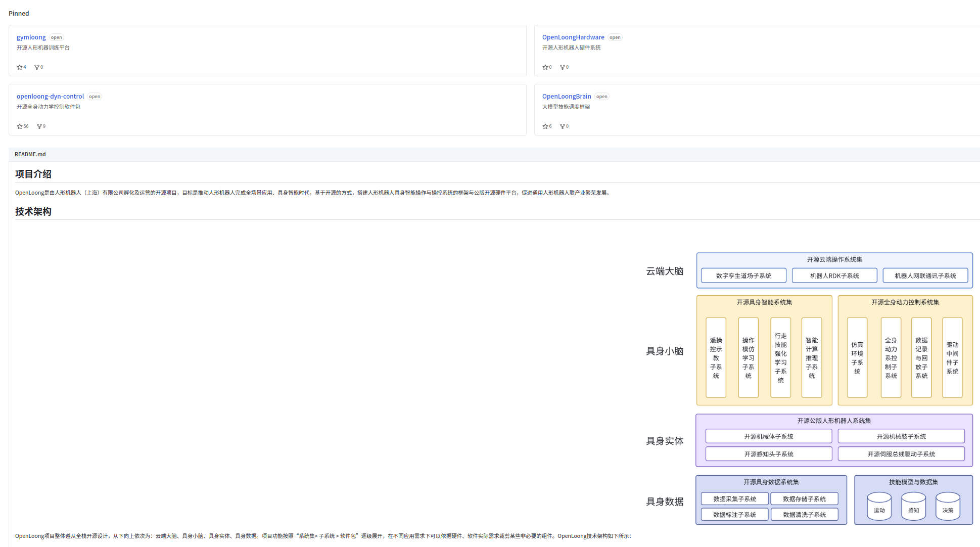Open the openloong-dyn-control repository link

click(50, 97)
